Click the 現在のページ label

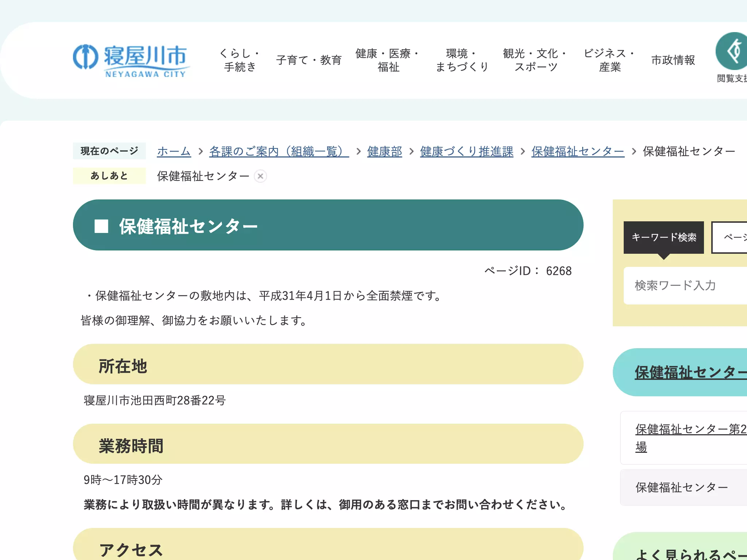tap(109, 151)
